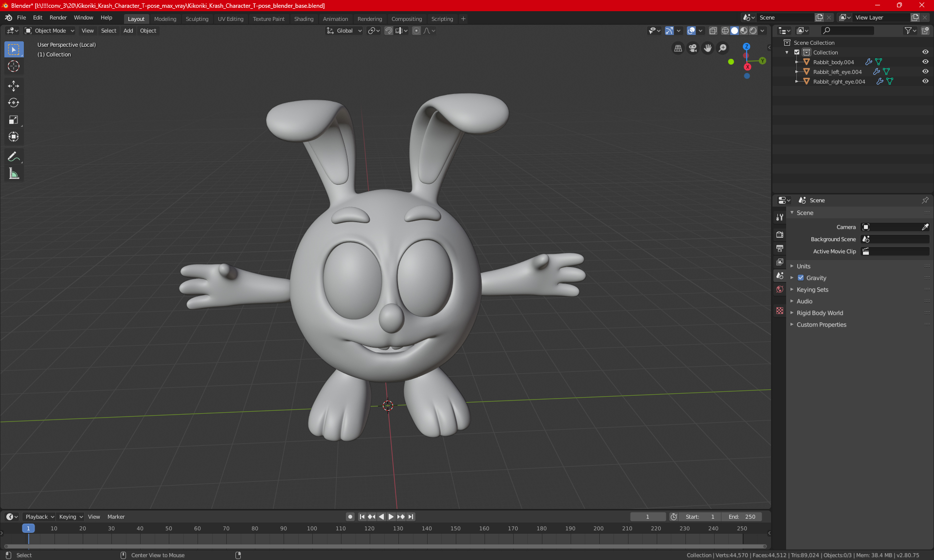Open the Texture properties tab
The width and height of the screenshot is (934, 560).
coord(780,311)
